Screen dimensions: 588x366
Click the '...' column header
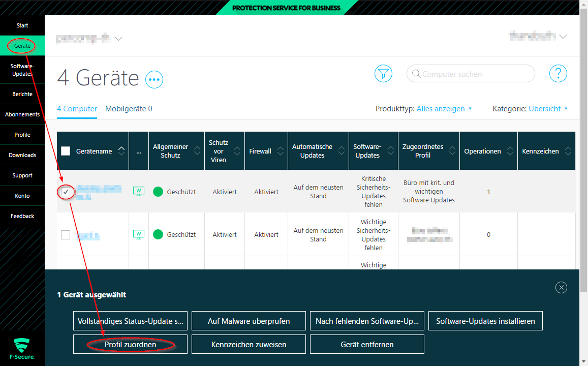click(139, 151)
